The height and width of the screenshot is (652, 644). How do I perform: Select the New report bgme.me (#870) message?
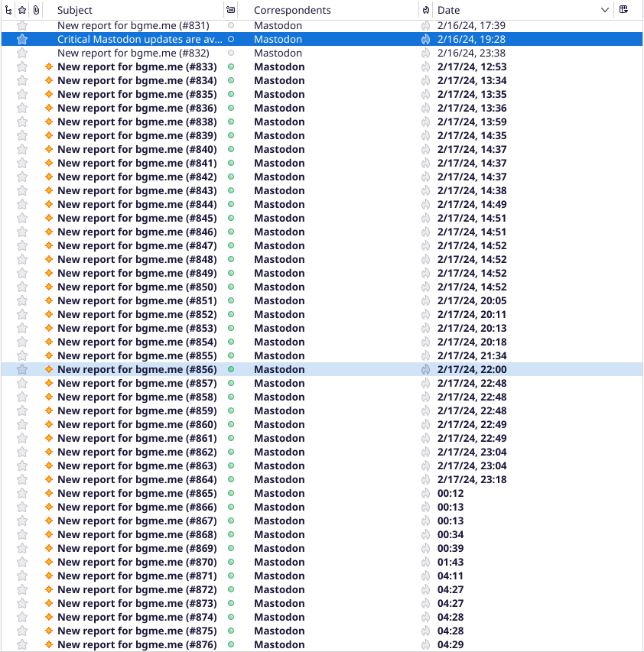[x=138, y=562]
